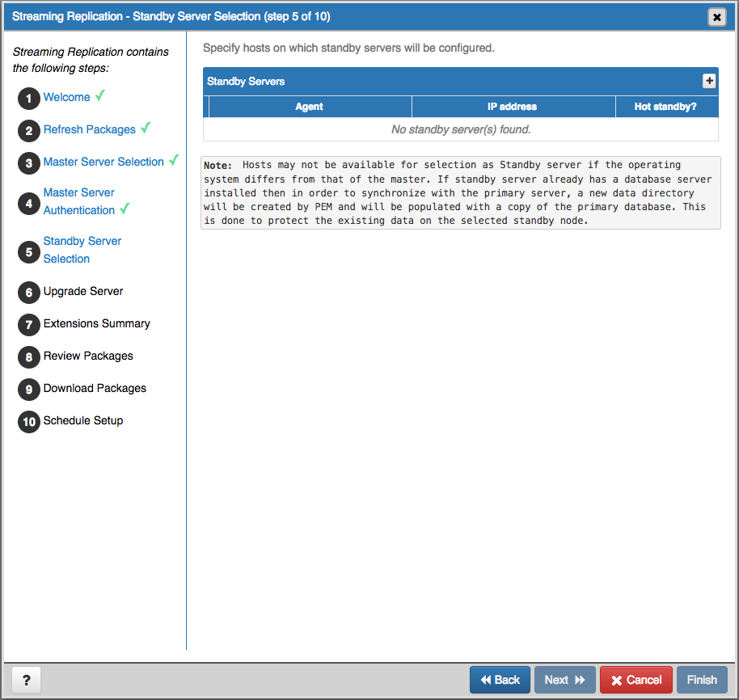Click the Finish button
The image size is (739, 700).
point(702,680)
